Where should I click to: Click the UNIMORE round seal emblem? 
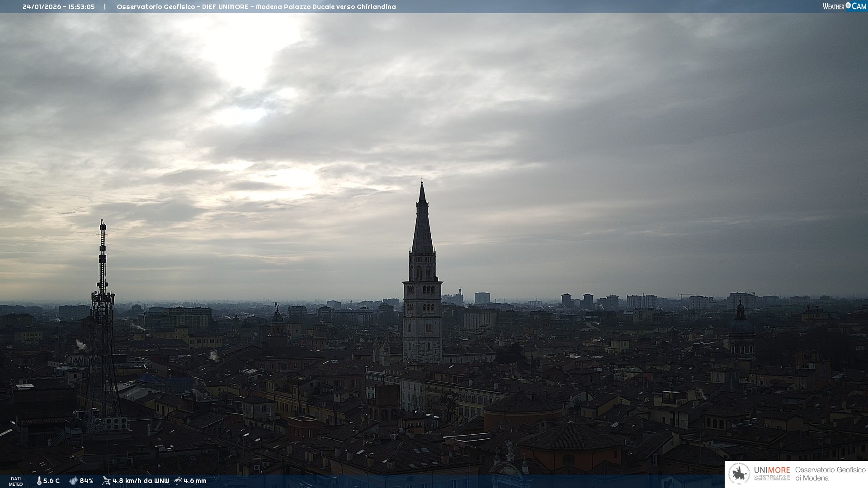(x=739, y=474)
